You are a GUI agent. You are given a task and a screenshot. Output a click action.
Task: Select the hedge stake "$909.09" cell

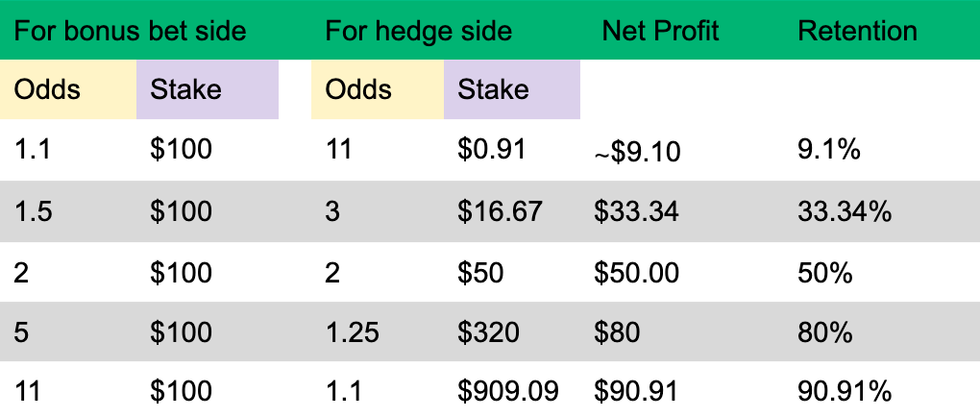pos(508,392)
